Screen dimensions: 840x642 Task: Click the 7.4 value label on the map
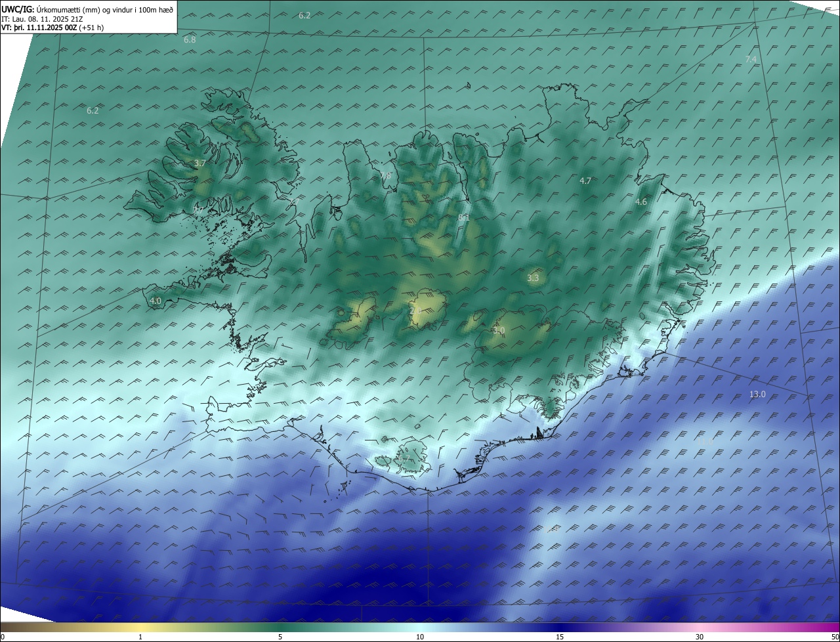click(x=751, y=60)
